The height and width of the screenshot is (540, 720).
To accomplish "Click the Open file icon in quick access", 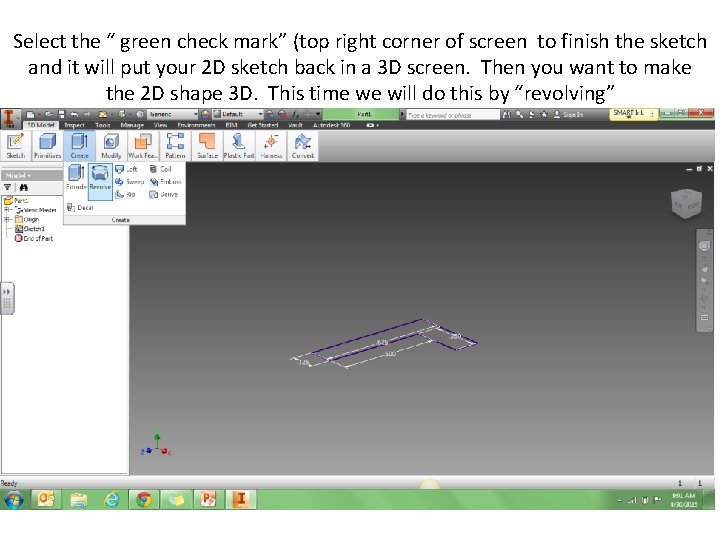I will click(x=49, y=114).
